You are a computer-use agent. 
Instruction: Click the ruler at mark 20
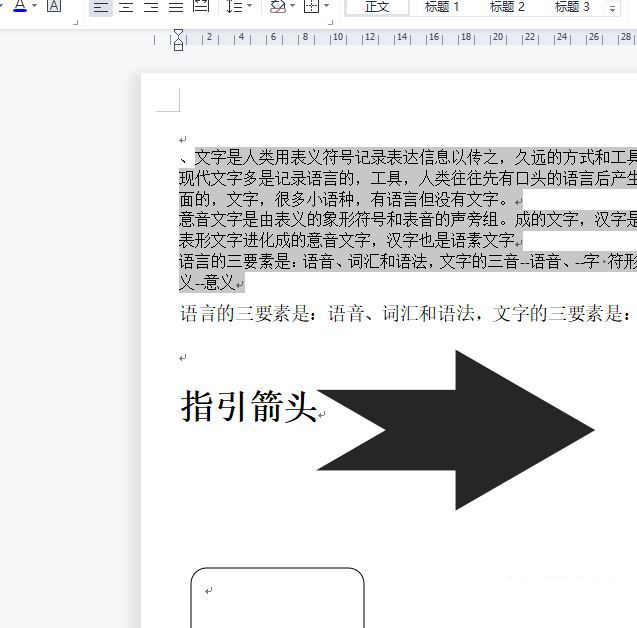pos(498,37)
